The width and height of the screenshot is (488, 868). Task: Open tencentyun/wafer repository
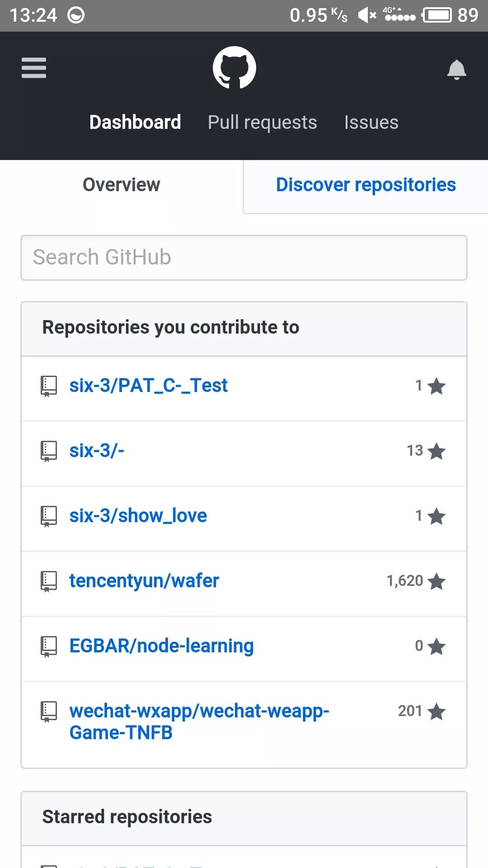point(144,581)
